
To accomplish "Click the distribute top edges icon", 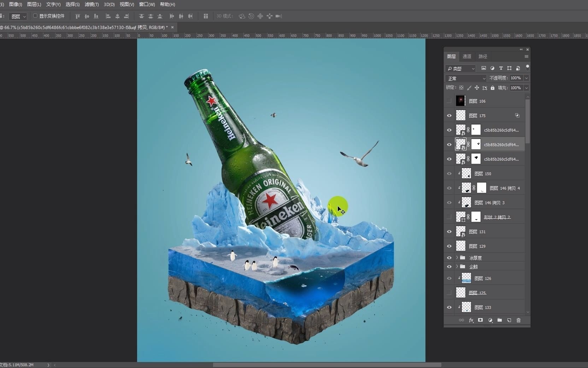I will tap(141, 16).
